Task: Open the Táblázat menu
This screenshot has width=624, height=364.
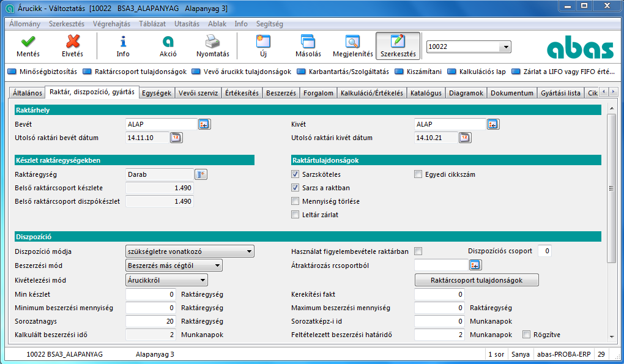Action: 152,24
